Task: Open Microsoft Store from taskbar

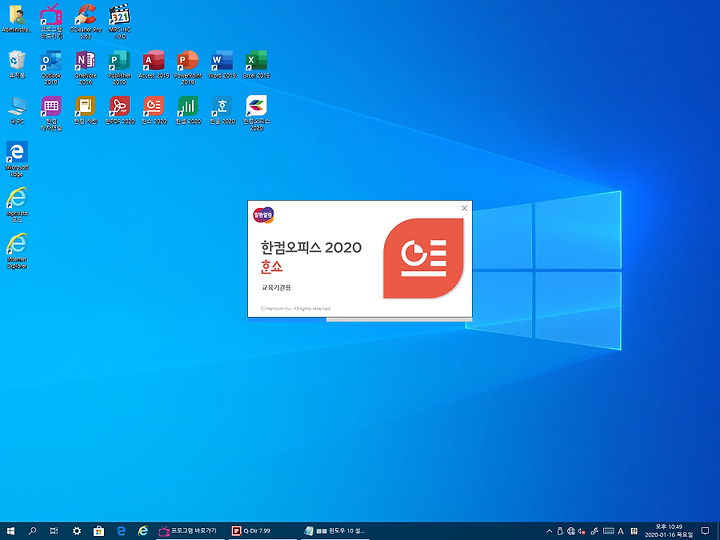Action: tap(98, 531)
